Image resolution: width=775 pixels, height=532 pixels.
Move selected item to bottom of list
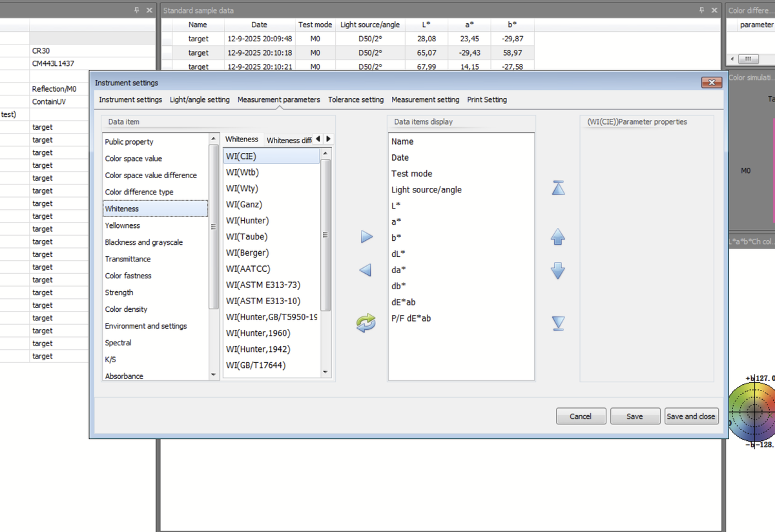click(x=558, y=323)
